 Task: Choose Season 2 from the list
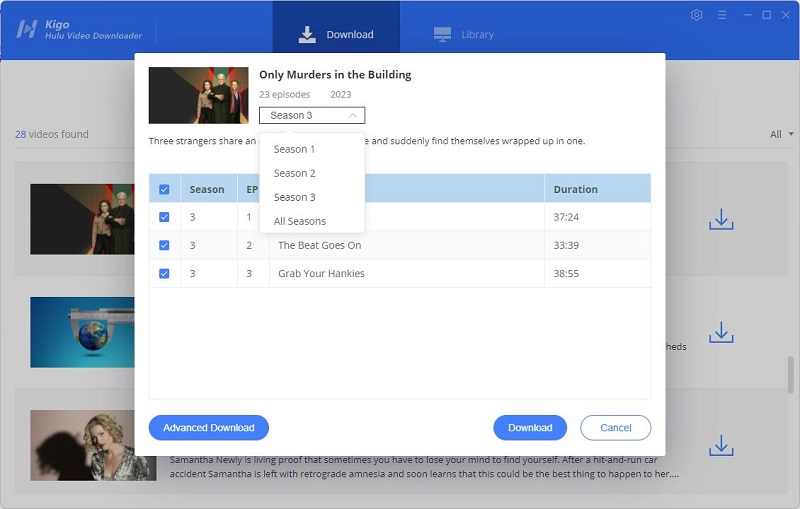[312, 173]
